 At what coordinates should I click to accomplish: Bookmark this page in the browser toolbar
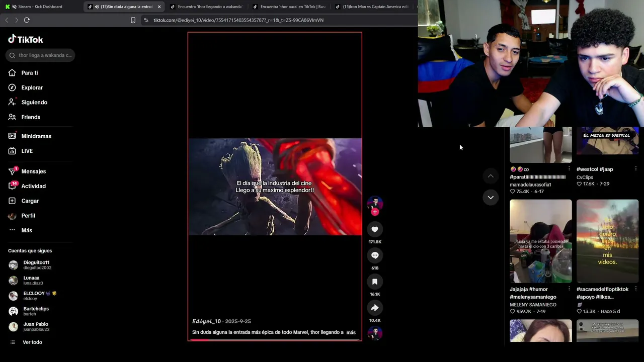[133, 20]
